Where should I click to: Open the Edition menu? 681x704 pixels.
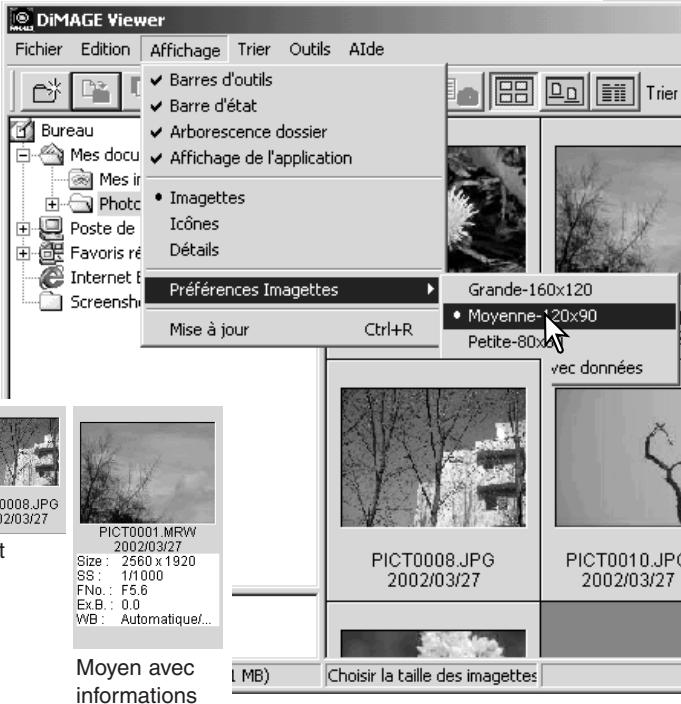[105, 49]
